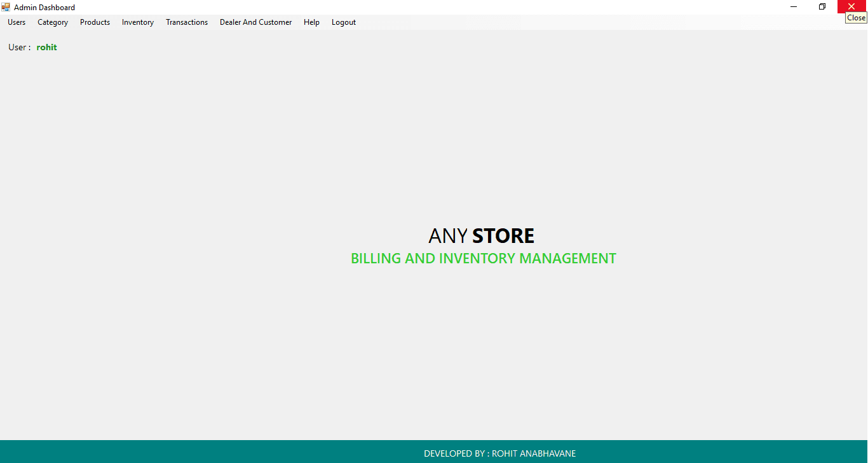The width and height of the screenshot is (868, 463).
Task: Open the Category menu
Action: point(52,22)
